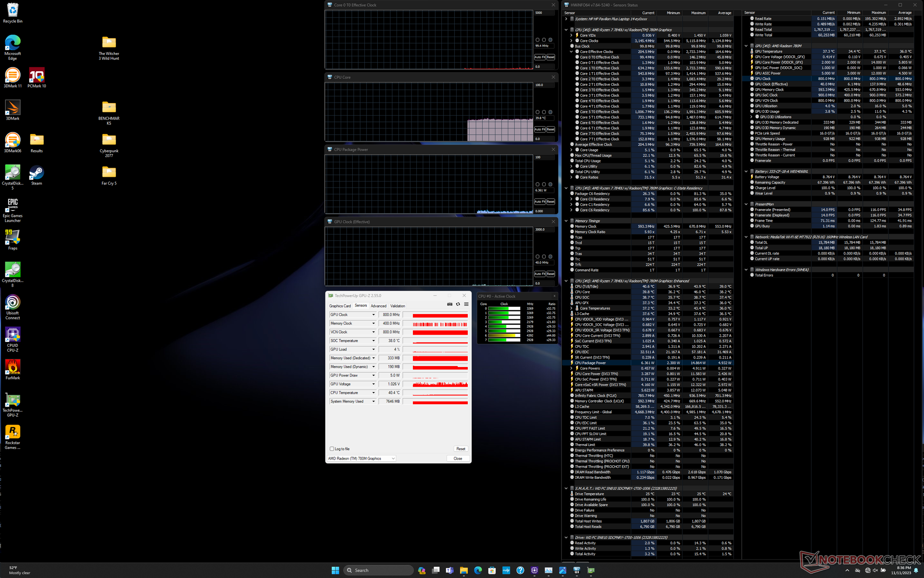924x578 pixels.
Task: Click Reset in CPU Core graph window
Action: pyautogui.click(x=551, y=130)
